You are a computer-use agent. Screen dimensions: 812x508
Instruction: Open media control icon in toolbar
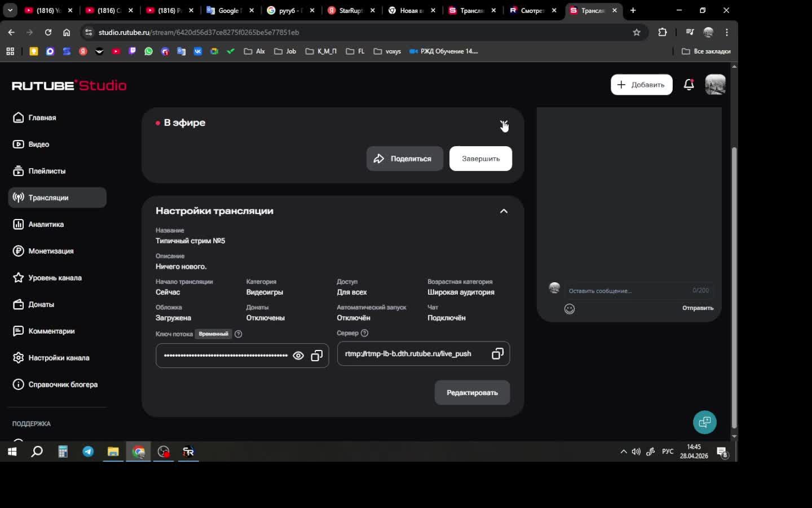click(690, 32)
